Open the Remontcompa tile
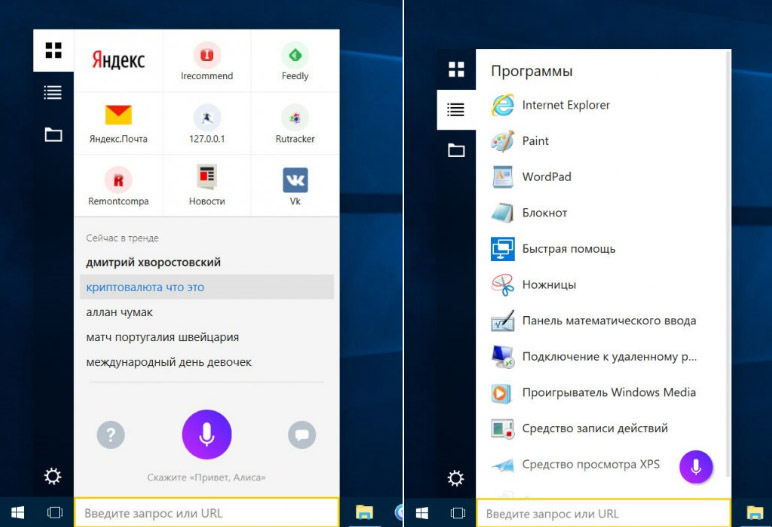Image resolution: width=772 pixels, height=527 pixels. point(118,185)
